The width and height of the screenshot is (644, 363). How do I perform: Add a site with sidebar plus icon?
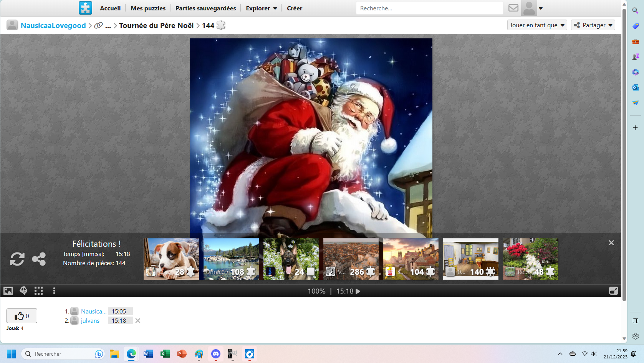tap(636, 127)
